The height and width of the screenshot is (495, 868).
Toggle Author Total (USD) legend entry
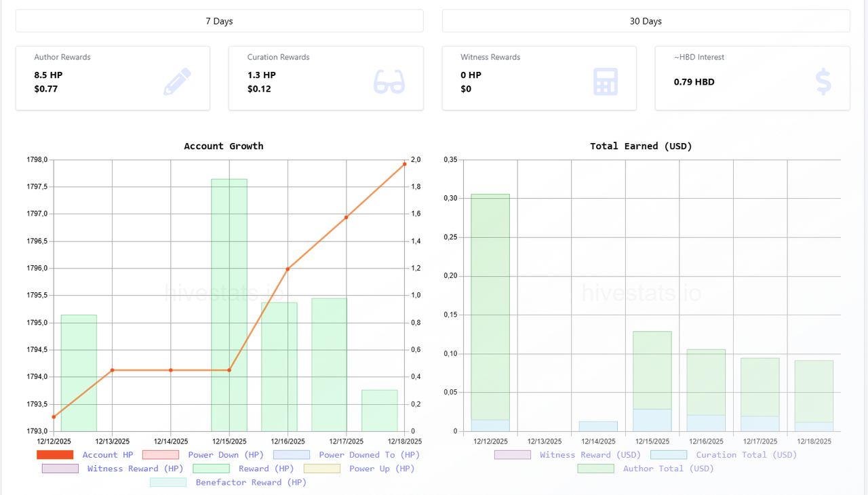(x=646, y=469)
